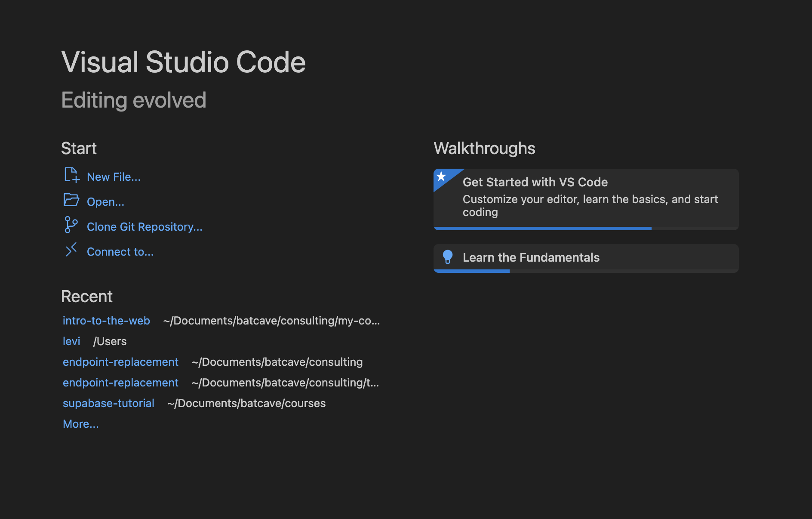Show more recent items via More...
812x519 pixels.
(81, 424)
